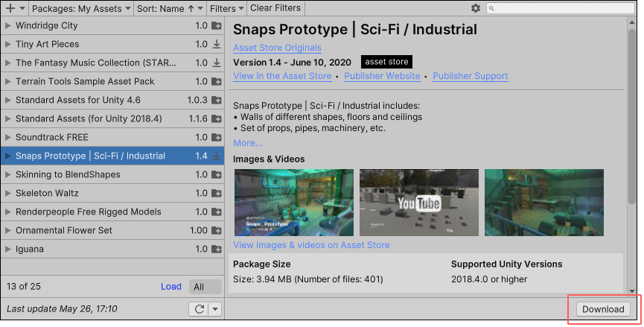Viewport: 644px width, 327px height.
Task: Click the YouTube video thumbnail
Action: [x=419, y=203]
